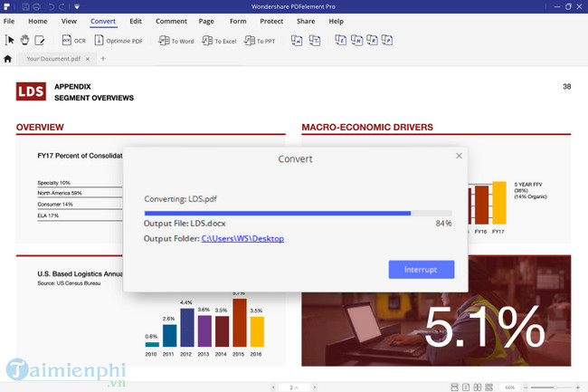The image size is (588, 392).
Task: Open the File menu
Action: click(9, 22)
